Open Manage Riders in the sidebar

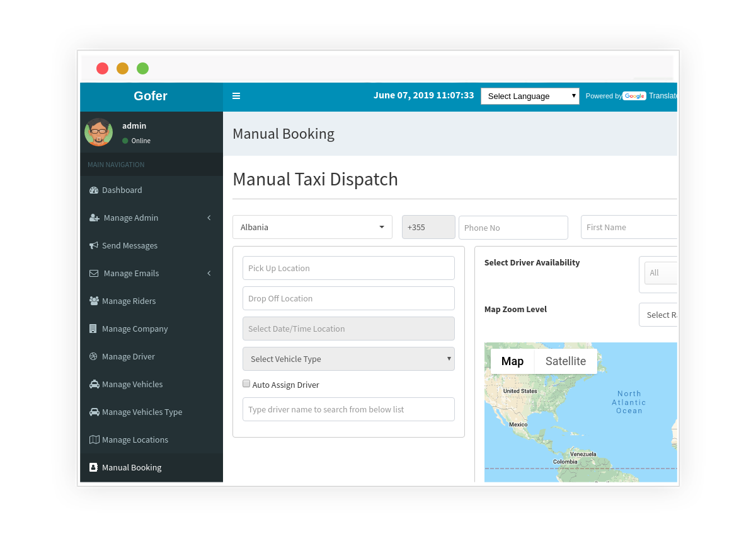(151, 301)
